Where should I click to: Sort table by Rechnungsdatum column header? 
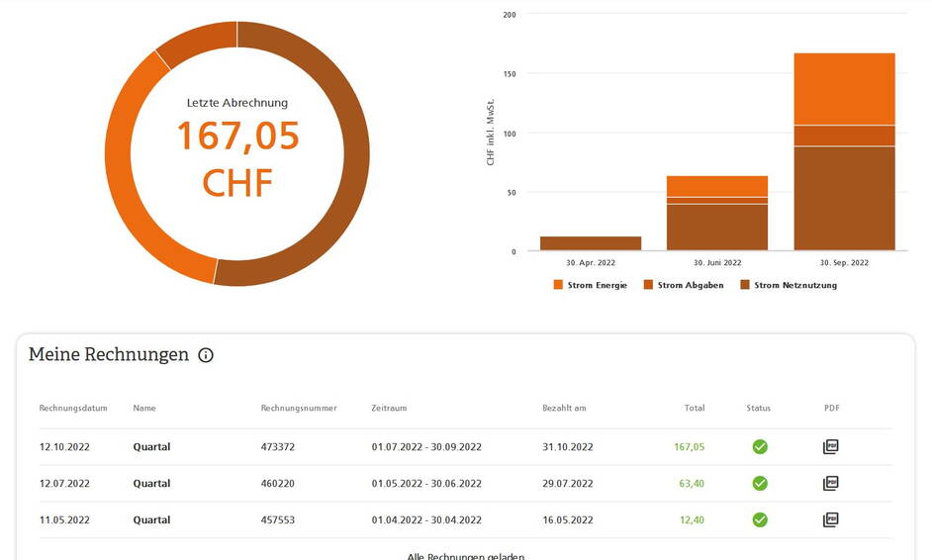[73, 408]
